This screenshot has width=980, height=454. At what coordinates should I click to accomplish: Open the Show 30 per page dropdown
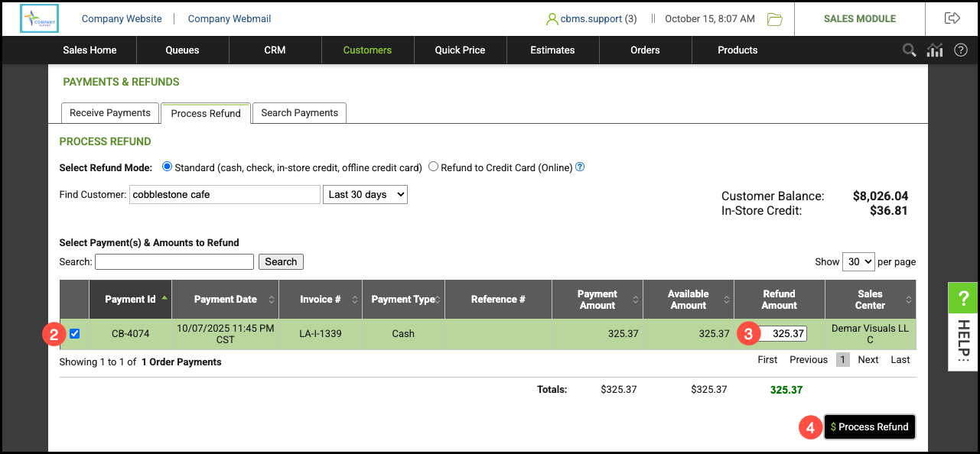[x=858, y=261]
